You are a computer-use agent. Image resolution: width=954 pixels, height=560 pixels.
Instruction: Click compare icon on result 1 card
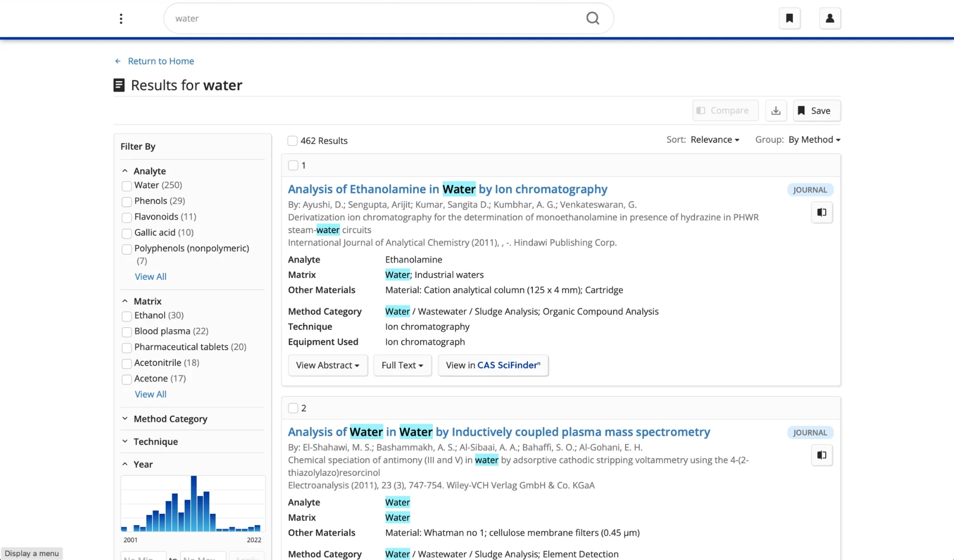coord(821,212)
